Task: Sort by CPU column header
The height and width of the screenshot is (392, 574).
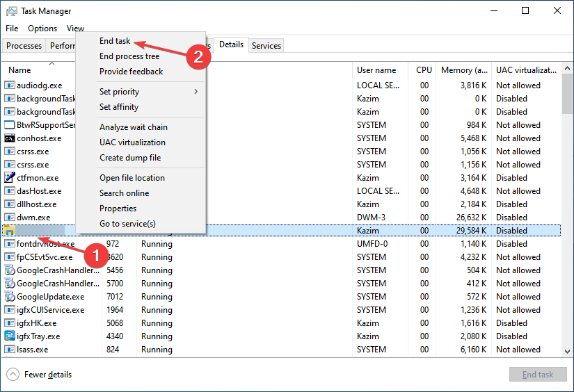Action: [424, 70]
